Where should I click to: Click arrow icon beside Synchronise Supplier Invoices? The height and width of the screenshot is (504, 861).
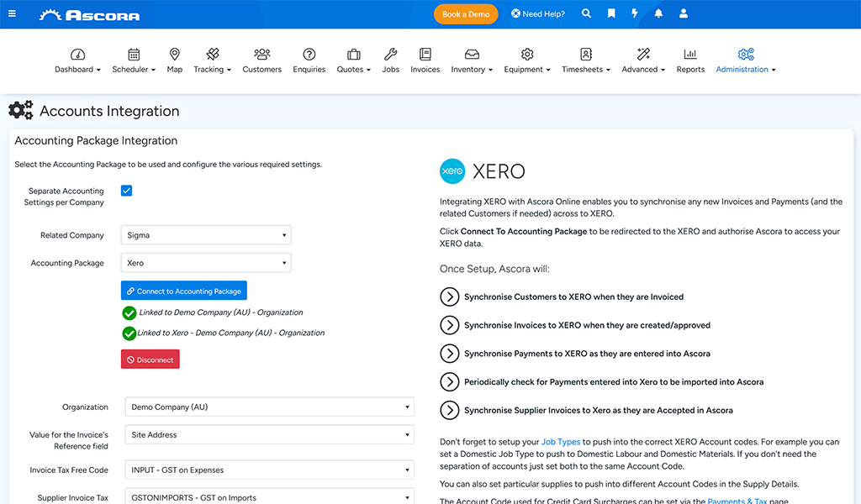pyautogui.click(x=450, y=410)
